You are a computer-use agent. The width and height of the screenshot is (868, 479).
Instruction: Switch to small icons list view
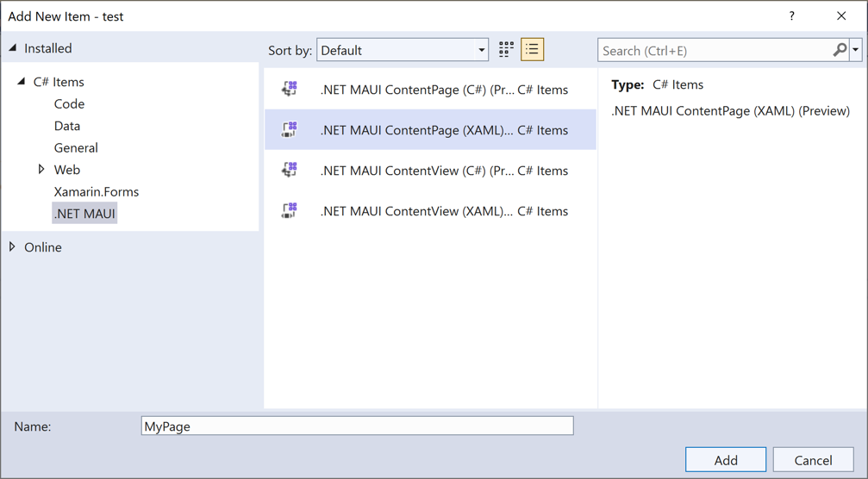coord(532,50)
